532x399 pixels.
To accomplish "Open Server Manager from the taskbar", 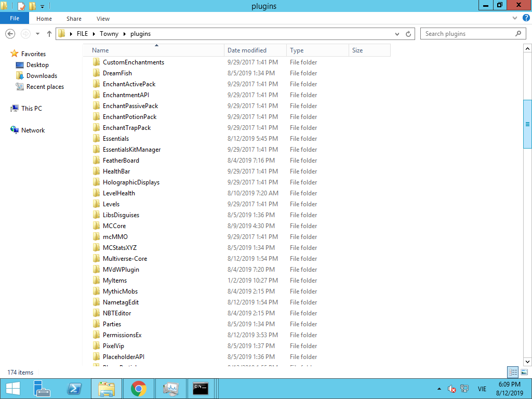I will pyautogui.click(x=42, y=389).
